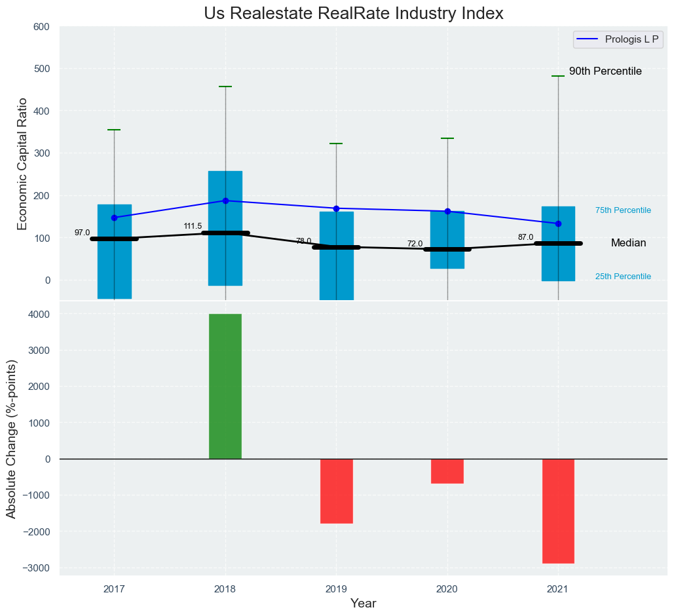
Task: Click the chart title Us Realestate RealRate
Action: tap(353, 13)
